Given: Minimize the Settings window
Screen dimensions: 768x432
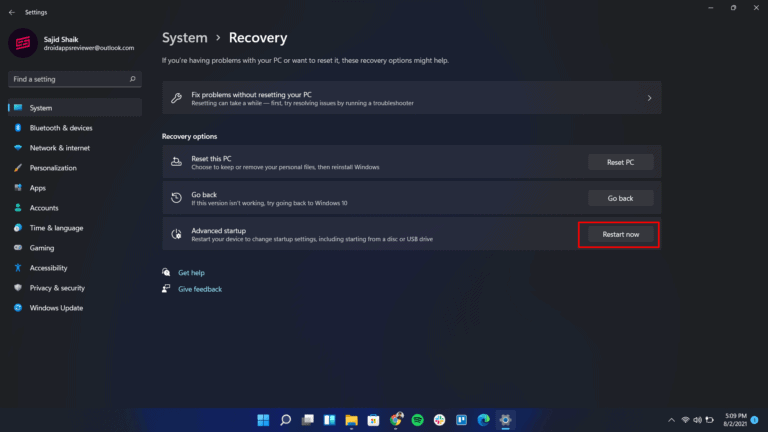Looking at the screenshot, I should point(711,8).
